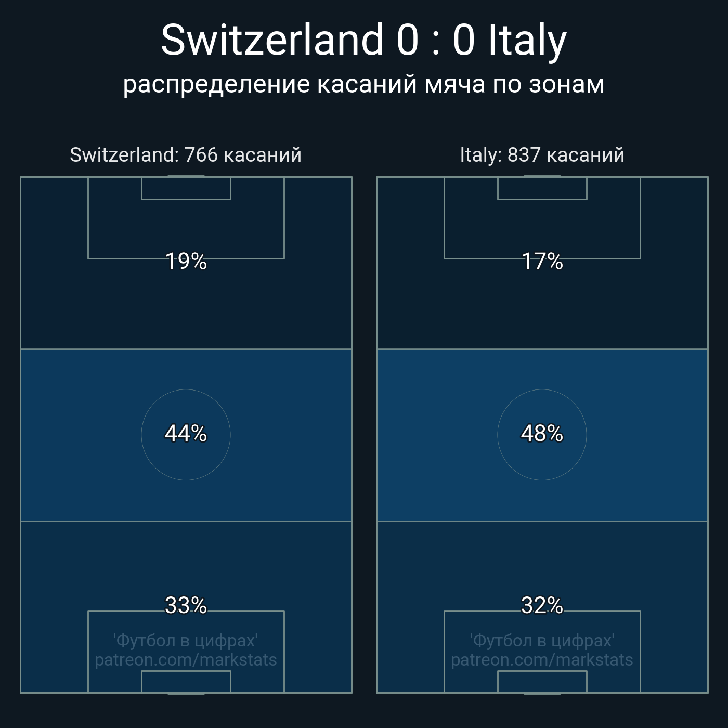Screen dimensions: 728x728
Task: Click the 17% label on Italy's pitch
Action: coord(542,261)
